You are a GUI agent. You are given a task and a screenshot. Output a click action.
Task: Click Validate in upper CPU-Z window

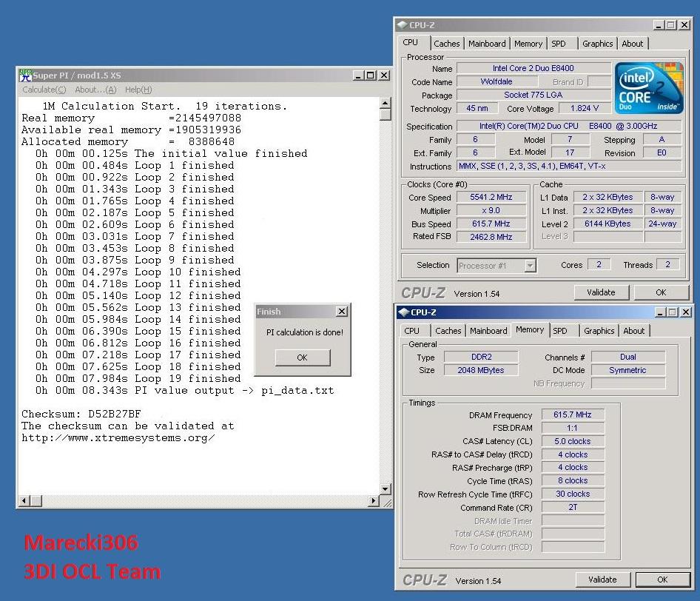click(601, 292)
